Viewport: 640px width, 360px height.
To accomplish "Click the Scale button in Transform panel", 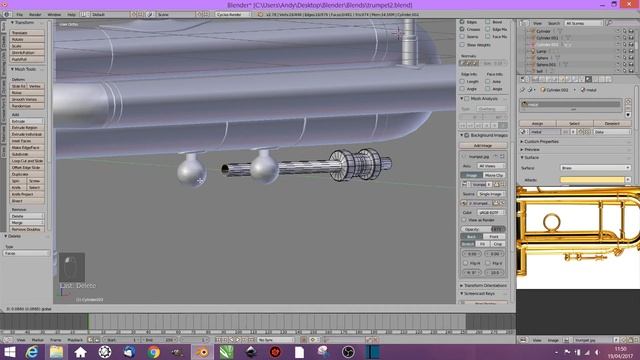I will [x=27, y=46].
